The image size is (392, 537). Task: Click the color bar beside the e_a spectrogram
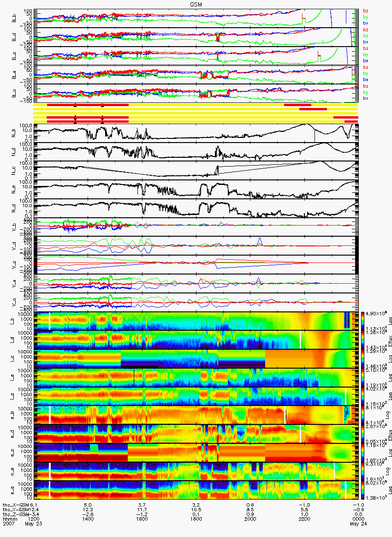pos(362,491)
